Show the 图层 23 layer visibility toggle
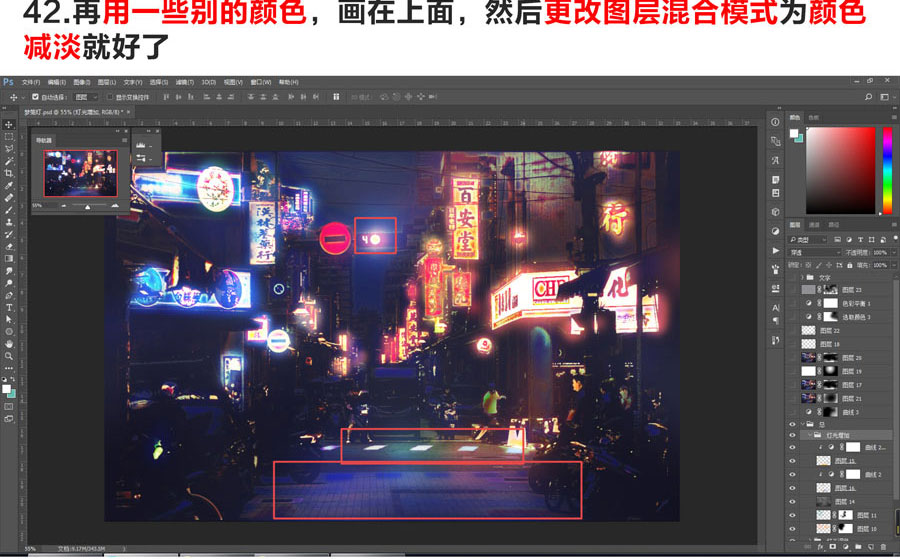 (x=793, y=290)
